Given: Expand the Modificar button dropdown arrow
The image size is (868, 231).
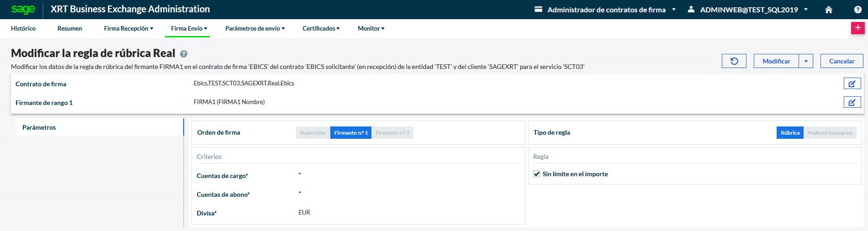Looking at the screenshot, I should point(806,61).
